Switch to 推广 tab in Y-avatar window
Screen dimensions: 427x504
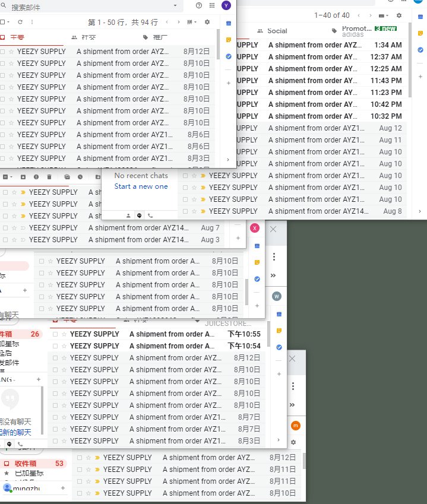coord(156,37)
